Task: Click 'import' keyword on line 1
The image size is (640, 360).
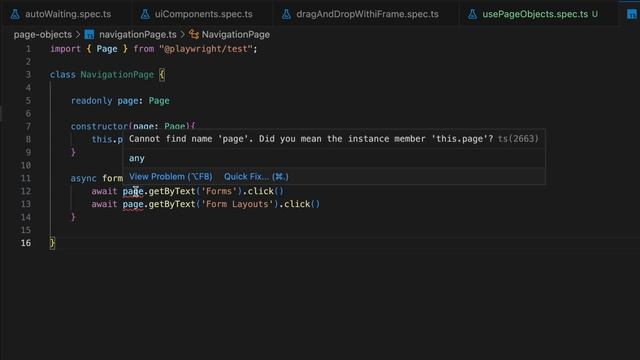Action: [x=65, y=49]
